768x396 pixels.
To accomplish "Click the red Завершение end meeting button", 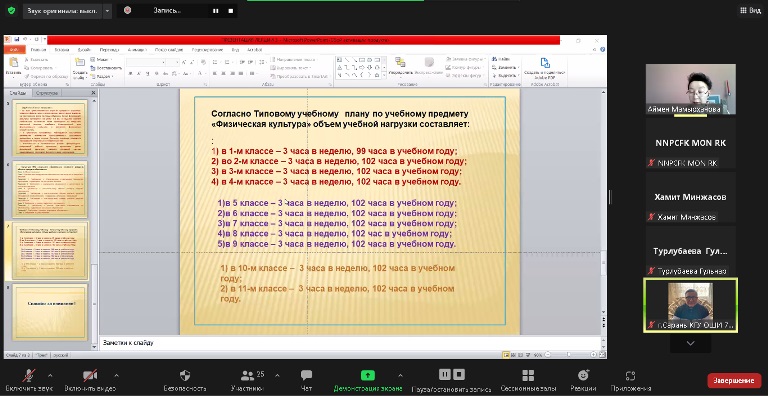I will [x=734, y=380].
